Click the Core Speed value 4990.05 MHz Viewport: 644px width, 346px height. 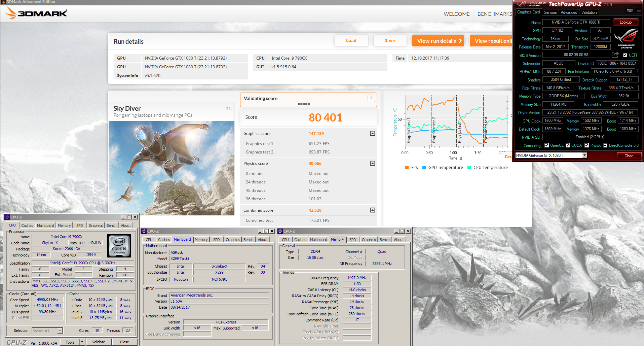tap(47, 300)
